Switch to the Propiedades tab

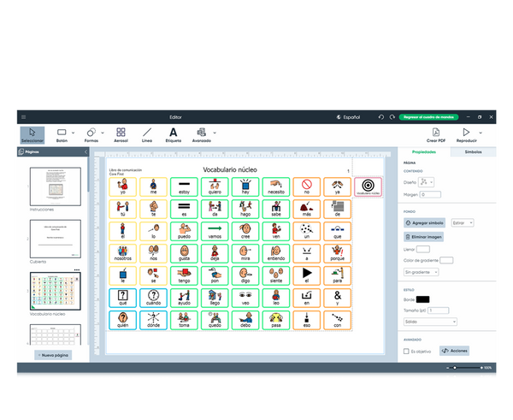click(424, 151)
